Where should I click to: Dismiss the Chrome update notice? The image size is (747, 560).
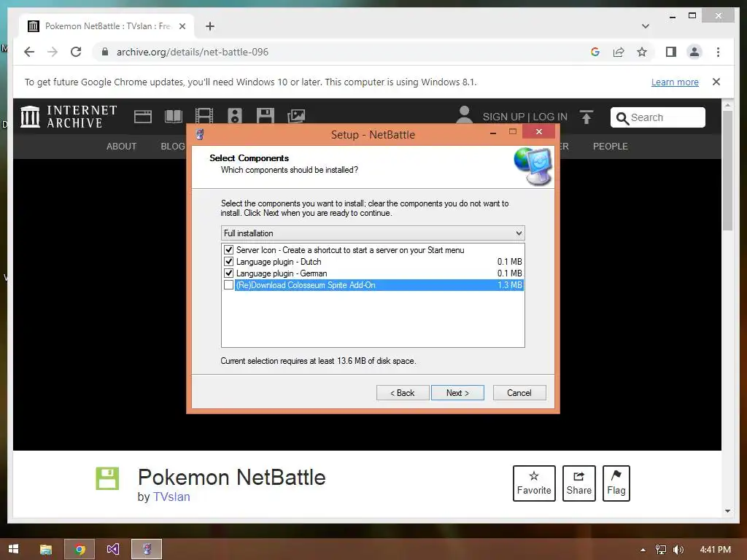click(716, 82)
